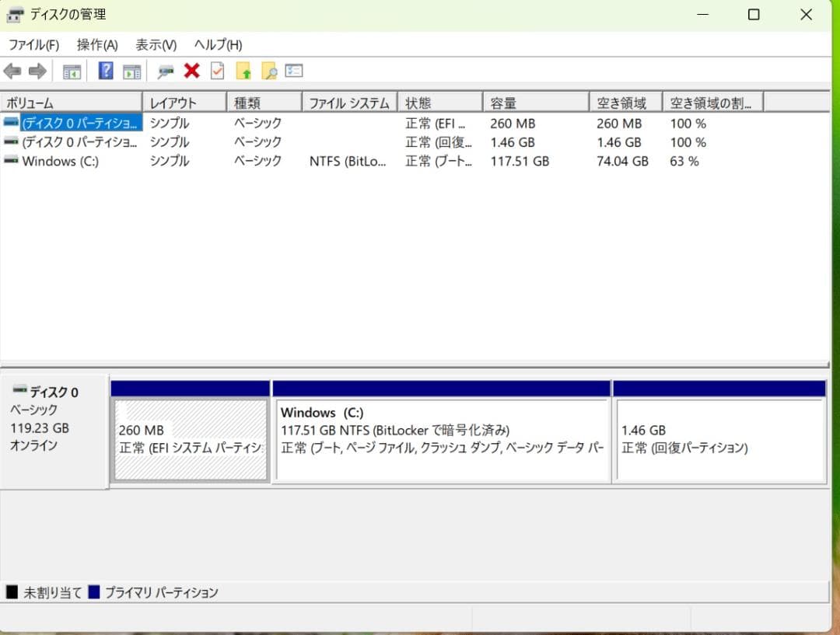The image size is (840, 635).
Task: Select the 260 MB EFI partition block
Action: pos(191,439)
